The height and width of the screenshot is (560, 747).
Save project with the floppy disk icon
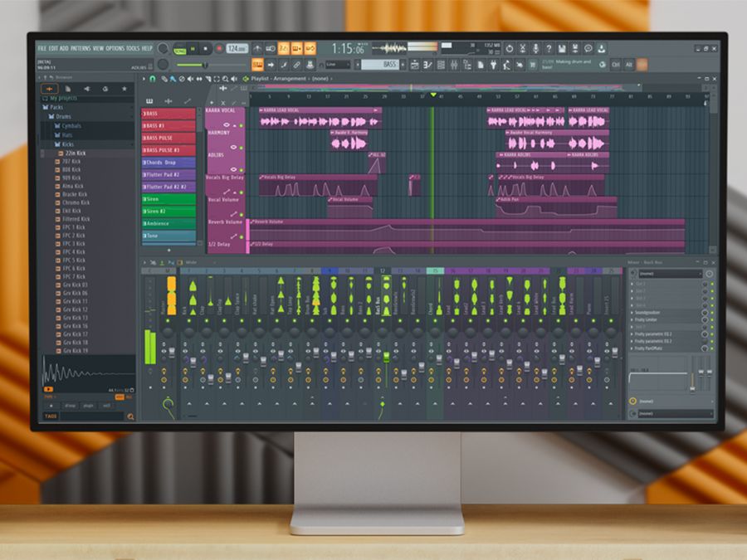coord(562,49)
